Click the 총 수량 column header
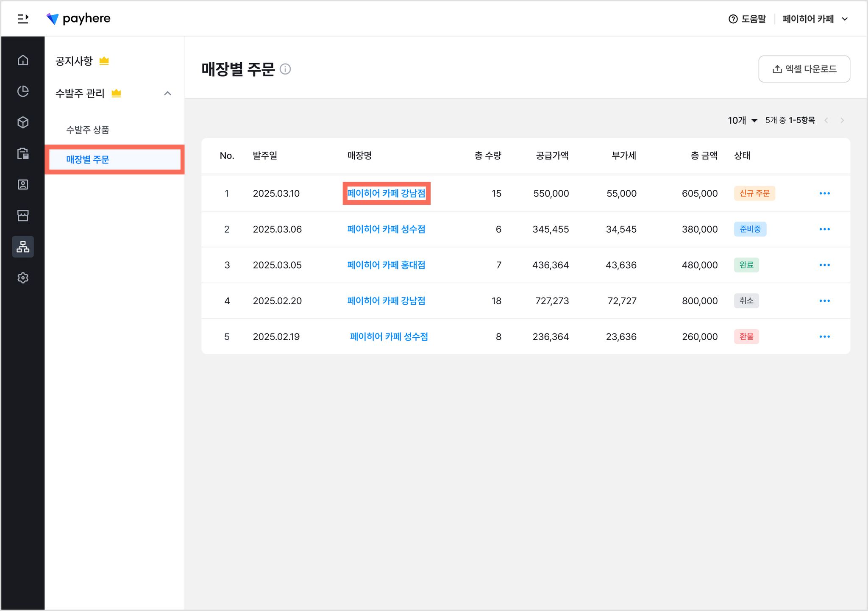This screenshot has width=868, height=611. (488, 156)
